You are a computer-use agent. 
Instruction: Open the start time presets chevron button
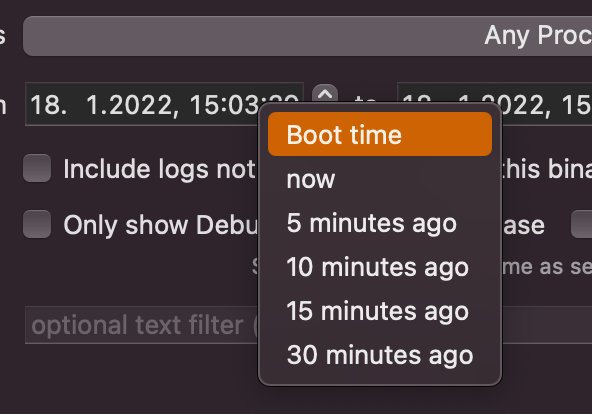325,94
